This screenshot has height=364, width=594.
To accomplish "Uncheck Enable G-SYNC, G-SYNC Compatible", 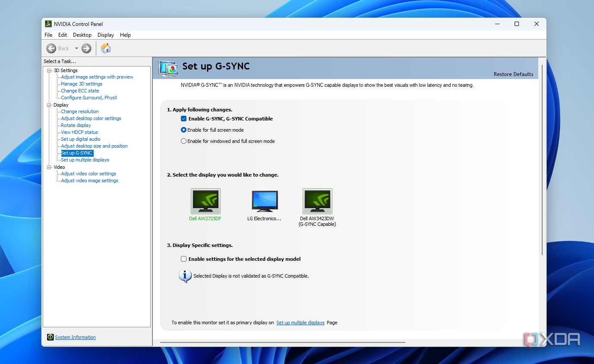I will (183, 118).
